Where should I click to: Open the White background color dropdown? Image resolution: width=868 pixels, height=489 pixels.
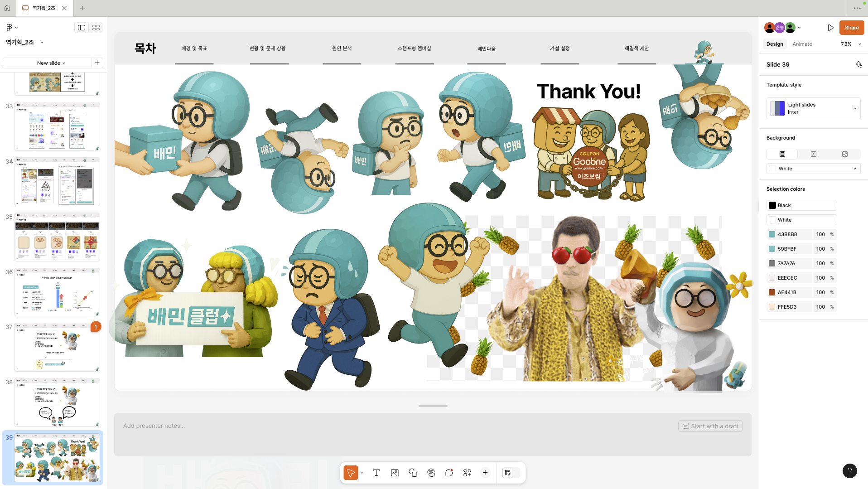[x=813, y=169]
